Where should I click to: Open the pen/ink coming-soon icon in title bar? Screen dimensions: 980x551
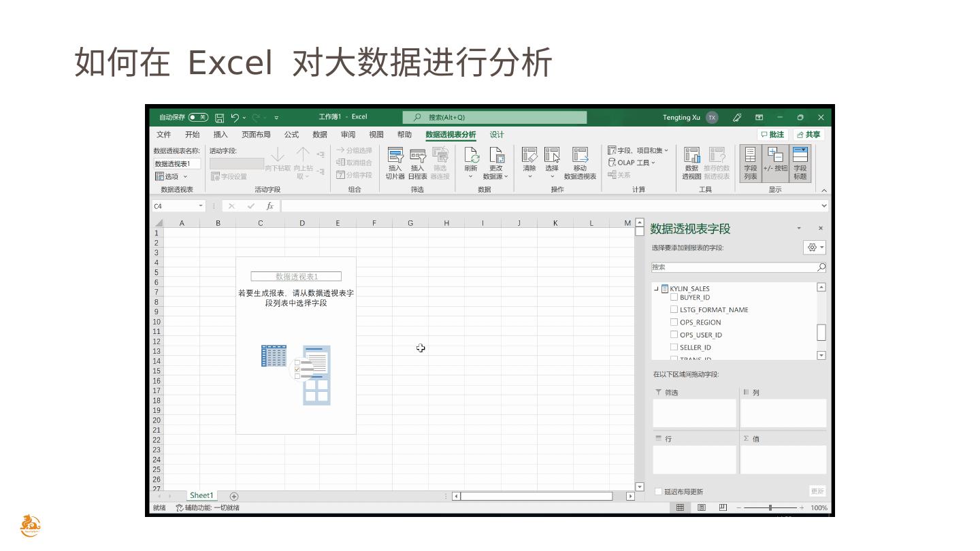pyautogui.click(x=737, y=117)
